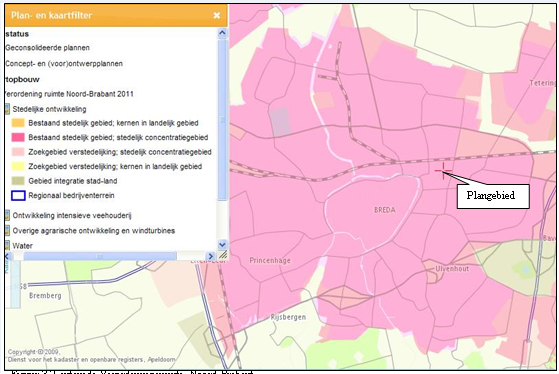Click the Ontwikkeling intensieve veehouderij layer icon
Screen dimensions: 559x374
point(7,215)
